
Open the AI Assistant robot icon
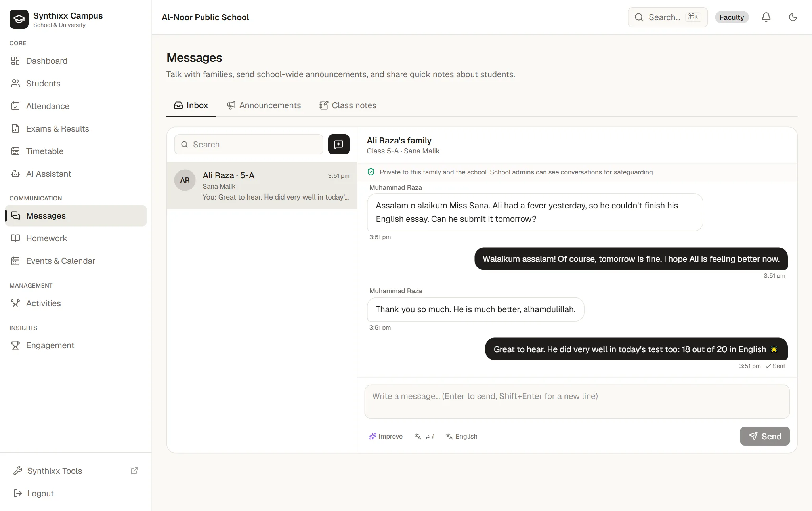(x=15, y=174)
